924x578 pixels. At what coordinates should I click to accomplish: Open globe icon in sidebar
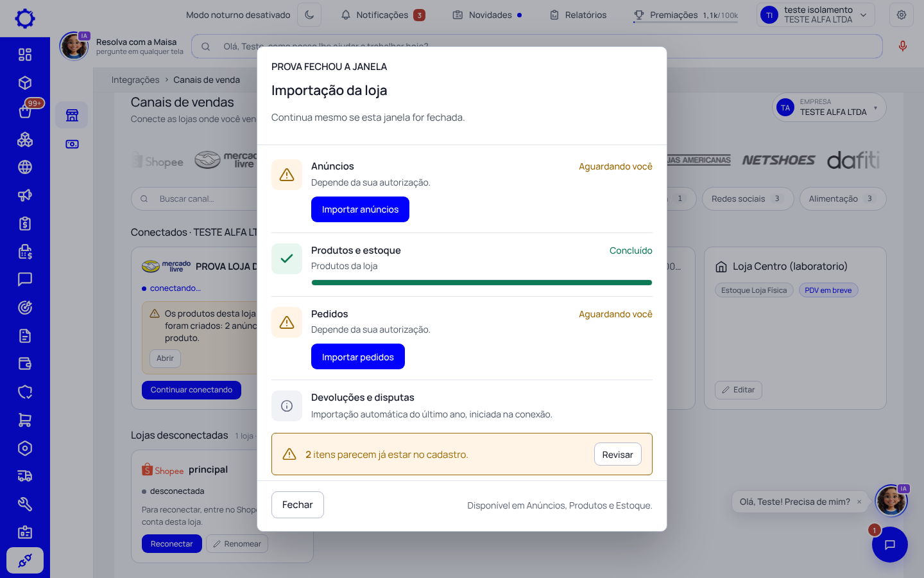(25, 167)
